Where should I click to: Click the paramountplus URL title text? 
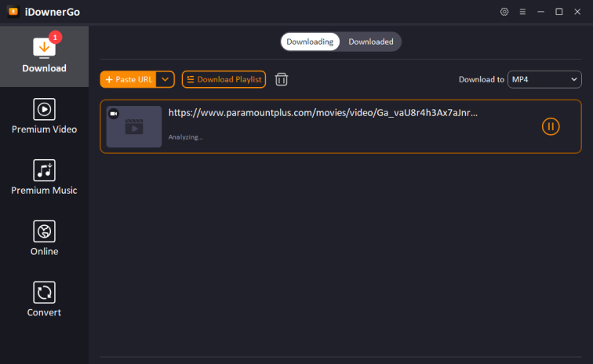tap(323, 112)
